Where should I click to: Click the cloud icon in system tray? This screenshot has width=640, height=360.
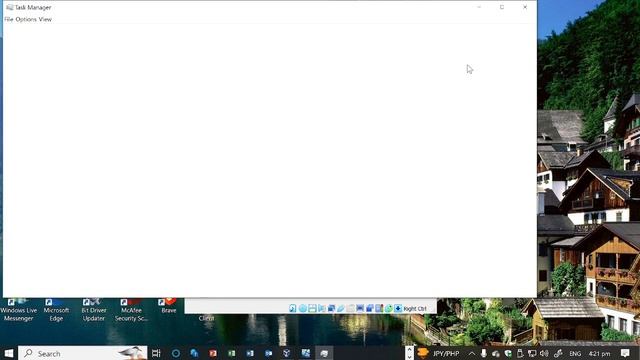[x=496, y=353]
